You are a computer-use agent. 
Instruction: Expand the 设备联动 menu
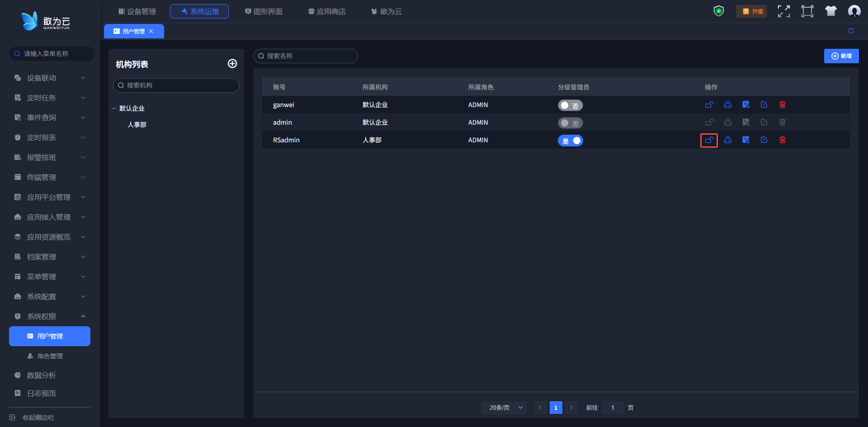[x=50, y=78]
